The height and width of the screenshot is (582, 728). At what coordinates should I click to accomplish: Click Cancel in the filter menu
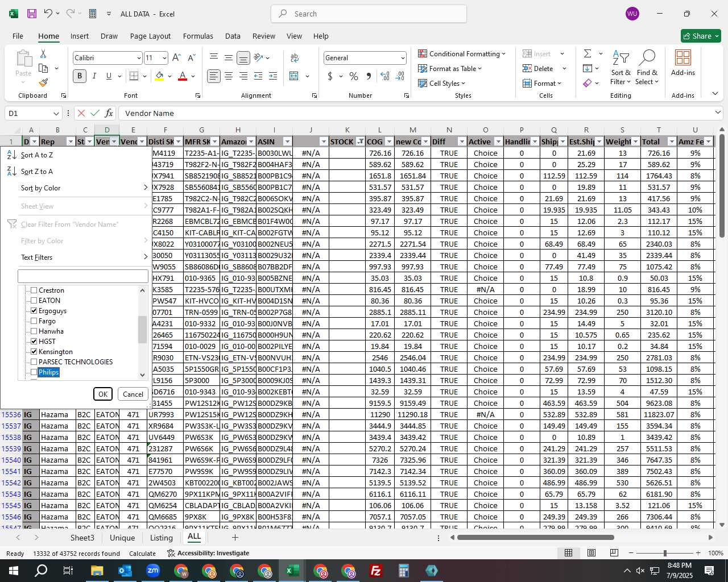[133, 394]
